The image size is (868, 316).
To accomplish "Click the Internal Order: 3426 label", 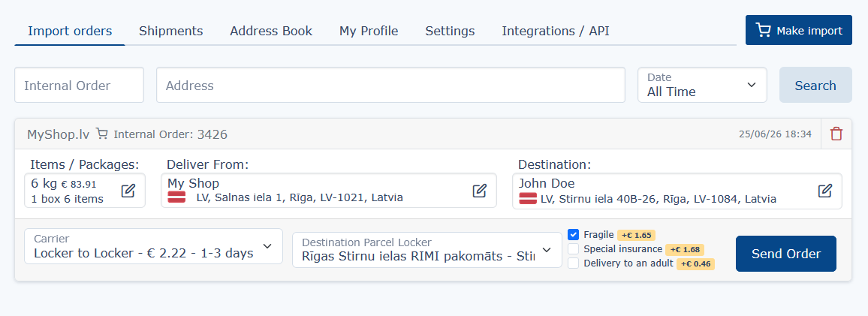I will pos(170,134).
